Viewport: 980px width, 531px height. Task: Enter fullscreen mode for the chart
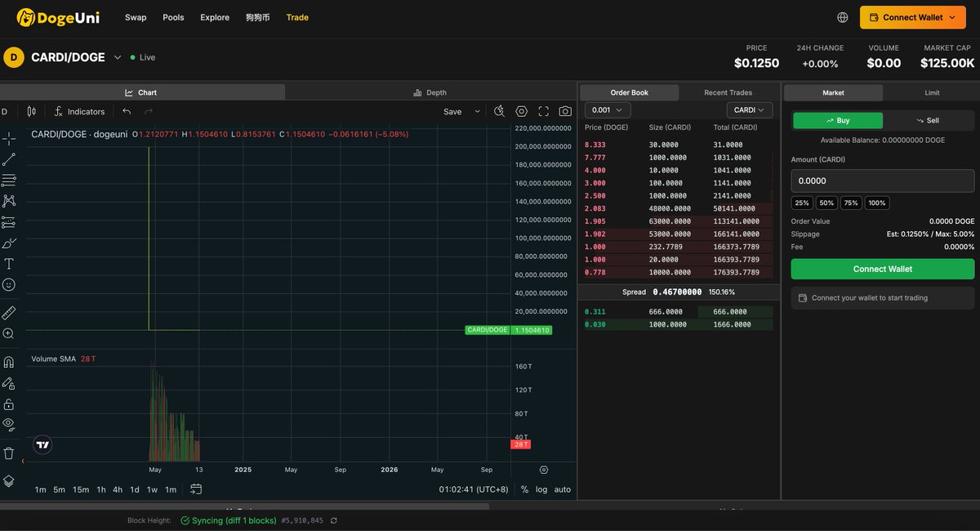tap(544, 111)
